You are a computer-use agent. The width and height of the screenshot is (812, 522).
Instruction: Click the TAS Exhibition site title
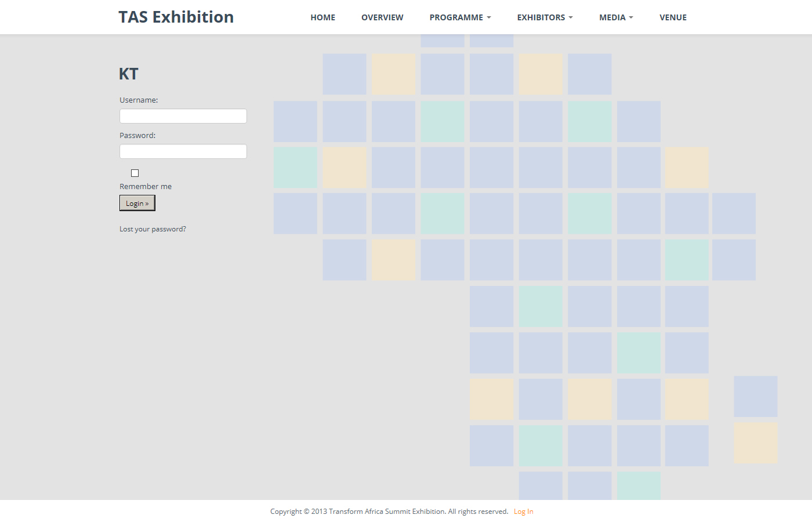176,17
